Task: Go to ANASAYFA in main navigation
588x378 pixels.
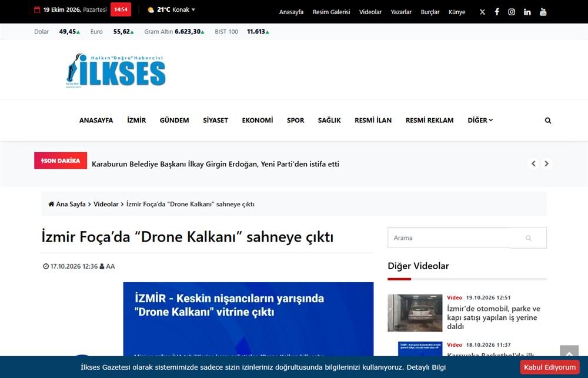Action: pos(96,121)
